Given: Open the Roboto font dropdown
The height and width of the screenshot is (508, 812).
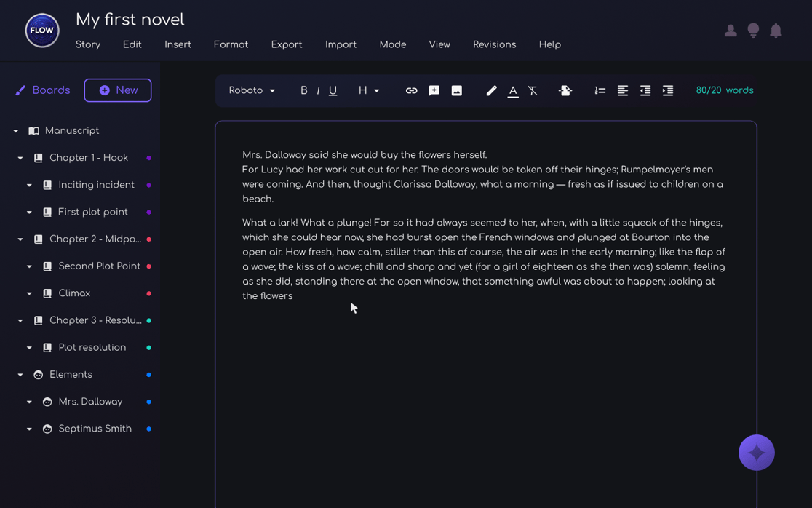Looking at the screenshot, I should click(252, 91).
